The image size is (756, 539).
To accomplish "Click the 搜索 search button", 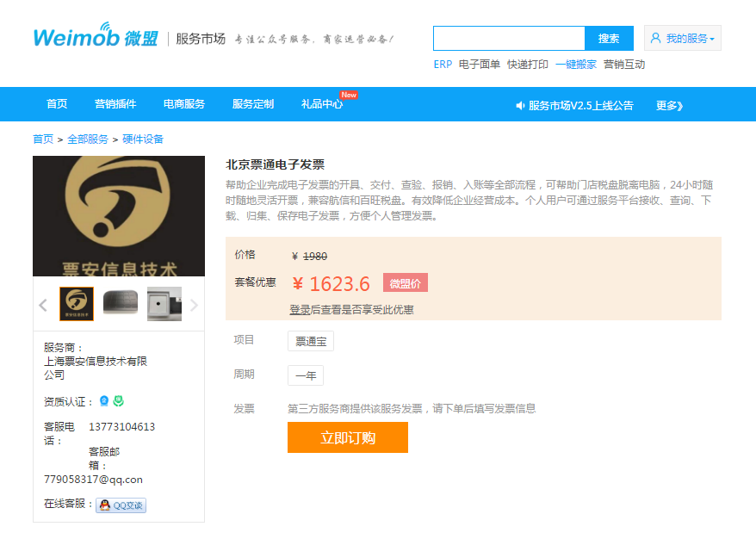I will [609, 38].
